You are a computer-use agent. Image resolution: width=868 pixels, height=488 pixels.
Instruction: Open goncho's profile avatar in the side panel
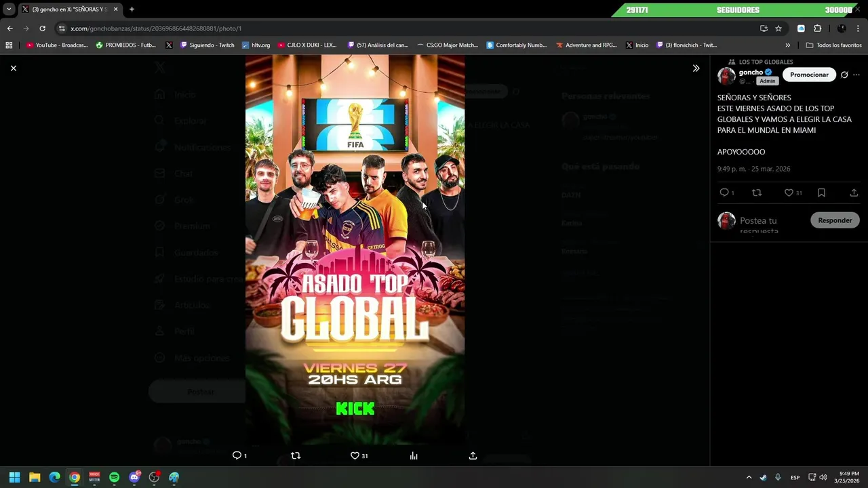point(726,75)
